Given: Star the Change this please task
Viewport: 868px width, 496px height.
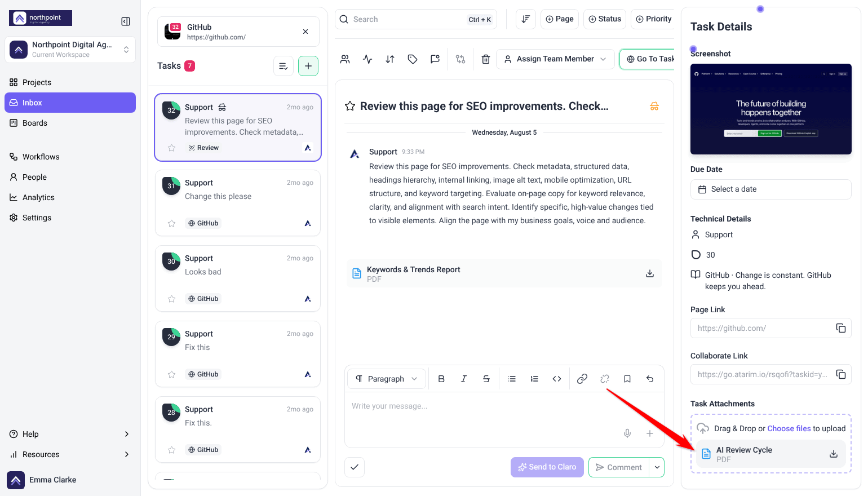Looking at the screenshot, I should coord(172,223).
